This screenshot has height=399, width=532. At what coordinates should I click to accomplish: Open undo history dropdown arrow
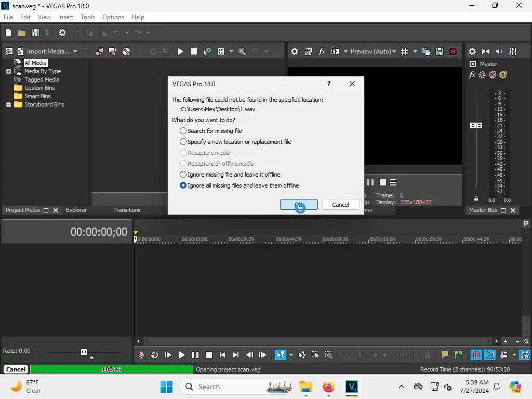pyautogui.click(x=127, y=33)
